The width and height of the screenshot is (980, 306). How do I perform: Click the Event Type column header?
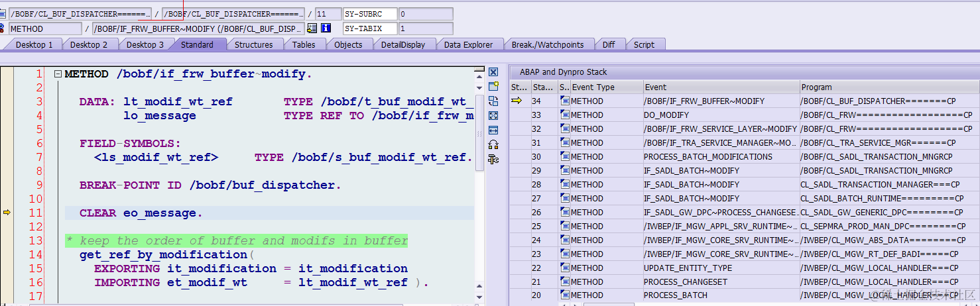606,87
